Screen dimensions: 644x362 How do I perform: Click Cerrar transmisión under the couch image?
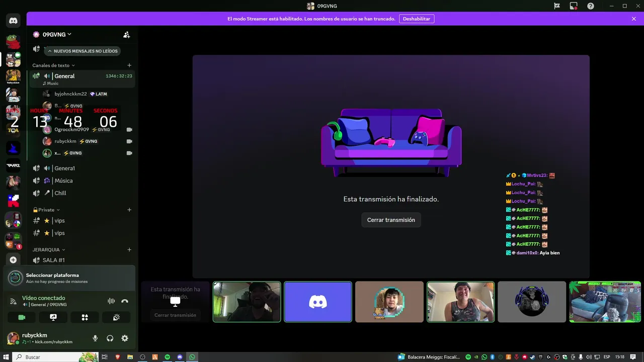tap(391, 220)
